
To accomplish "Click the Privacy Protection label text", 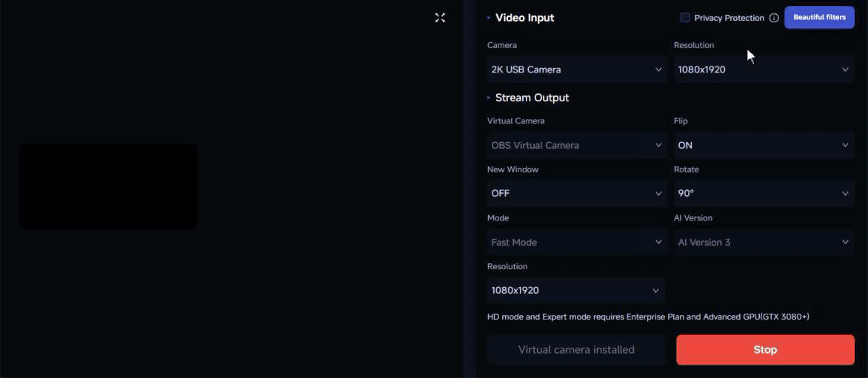I will [729, 18].
